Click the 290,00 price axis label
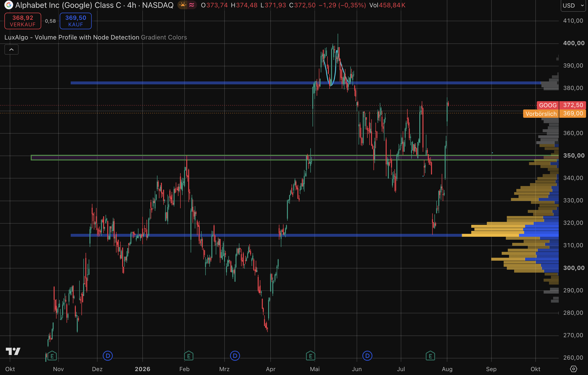The height and width of the screenshot is (375, 588). coord(573,290)
